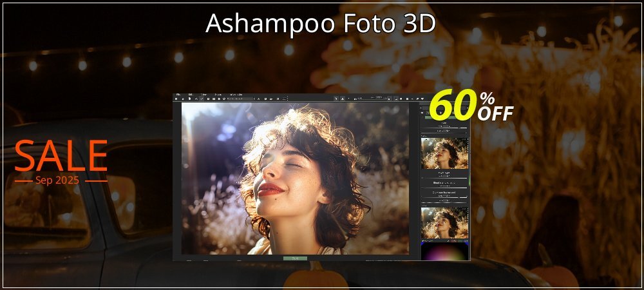Click the woman's portrait in the main canvas
Image resolution: width=644 pixels, height=290 pixels.
(x=295, y=179)
